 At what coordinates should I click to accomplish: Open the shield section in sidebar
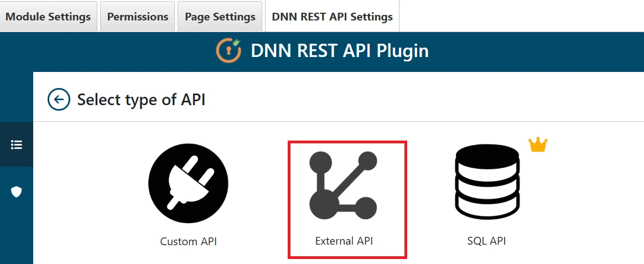tap(17, 191)
